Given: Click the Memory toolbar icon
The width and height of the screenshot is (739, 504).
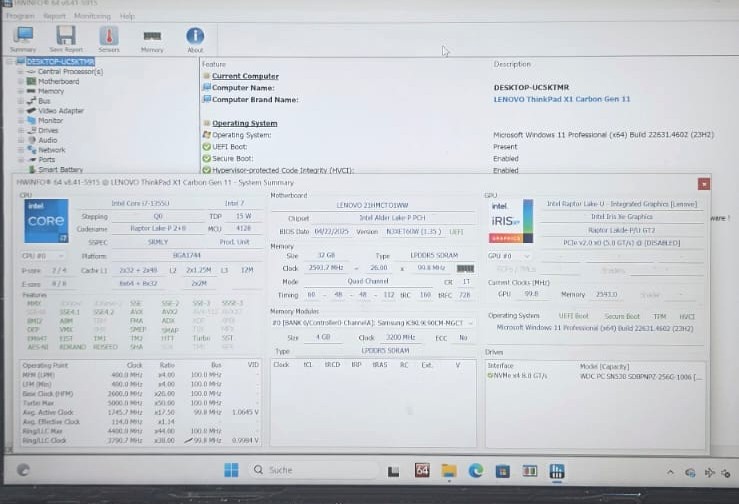Looking at the screenshot, I should [152, 40].
